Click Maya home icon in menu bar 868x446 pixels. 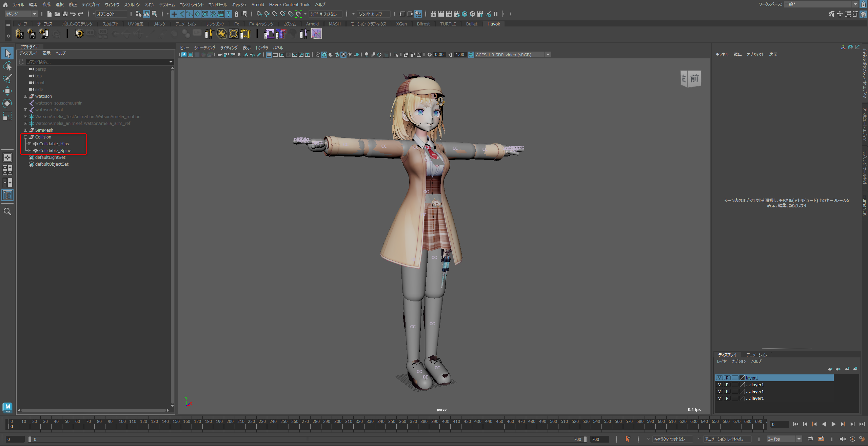pos(5,4)
